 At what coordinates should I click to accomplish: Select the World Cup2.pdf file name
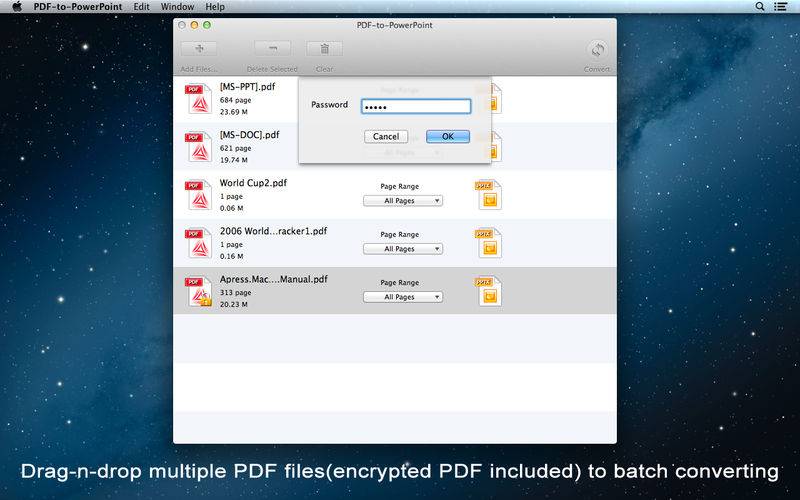coord(254,183)
